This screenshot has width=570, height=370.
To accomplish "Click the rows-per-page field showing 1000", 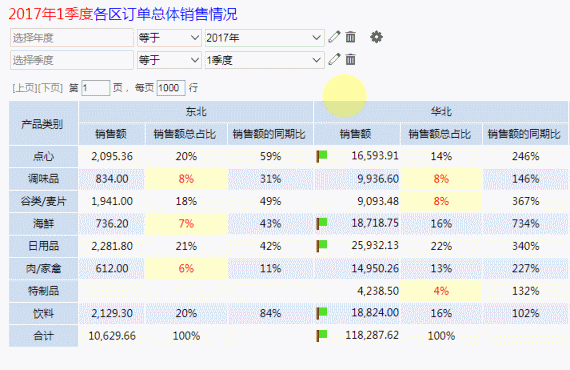I will coord(171,88).
